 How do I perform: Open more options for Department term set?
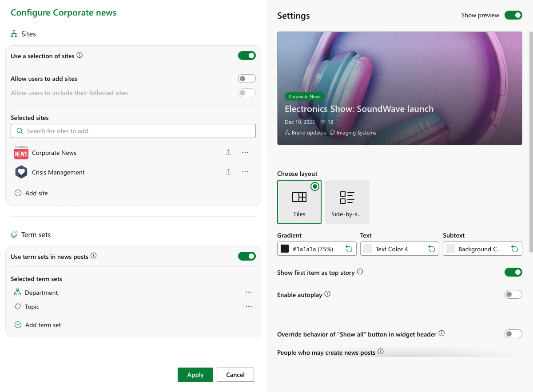tap(249, 292)
